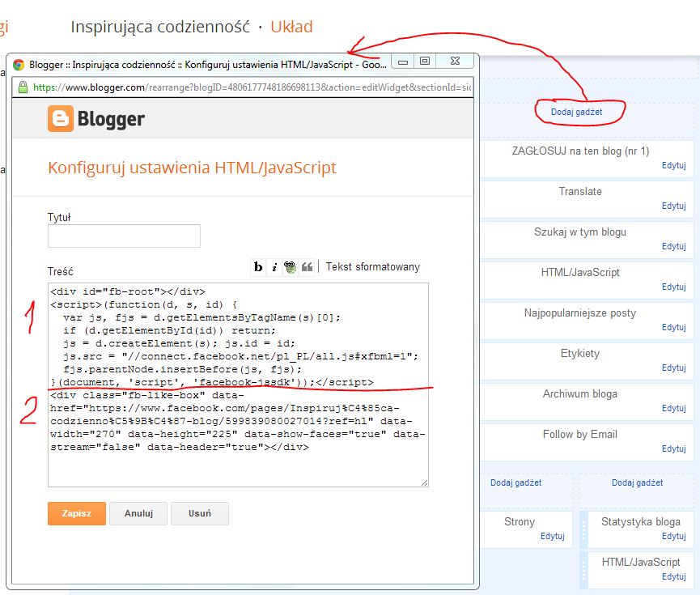Click the bottom HTML/JavaScript drag handle

tap(583, 571)
